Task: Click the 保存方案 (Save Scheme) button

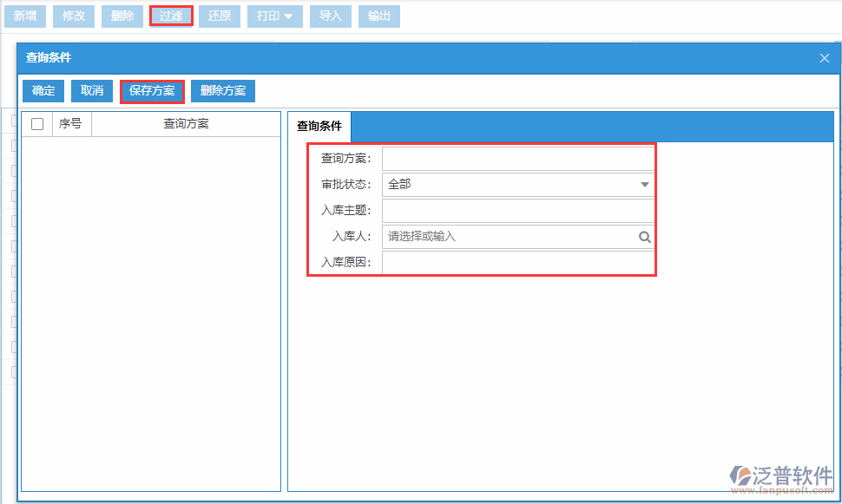Action: (x=152, y=90)
